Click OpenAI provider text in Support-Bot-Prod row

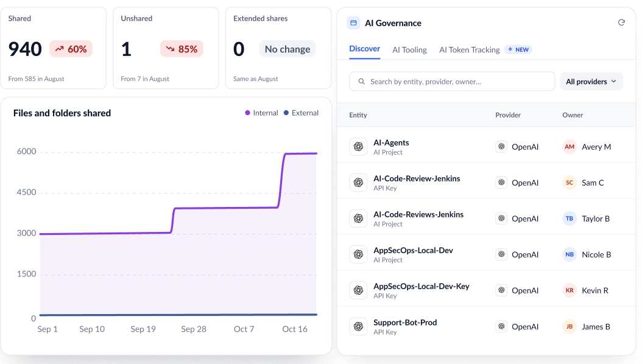pos(525,326)
